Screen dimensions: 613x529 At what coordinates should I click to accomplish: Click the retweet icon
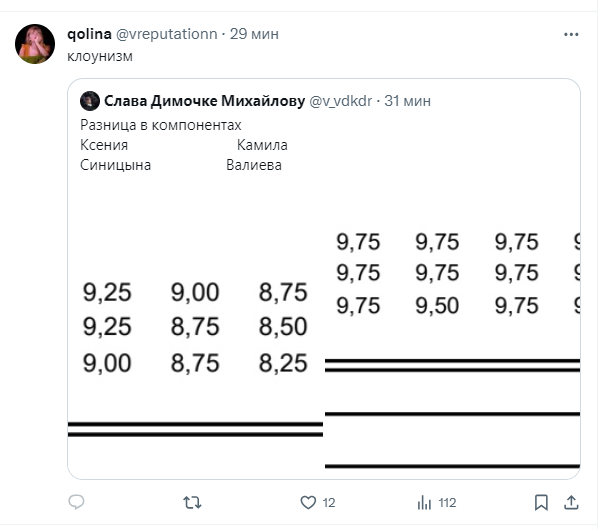tap(194, 501)
